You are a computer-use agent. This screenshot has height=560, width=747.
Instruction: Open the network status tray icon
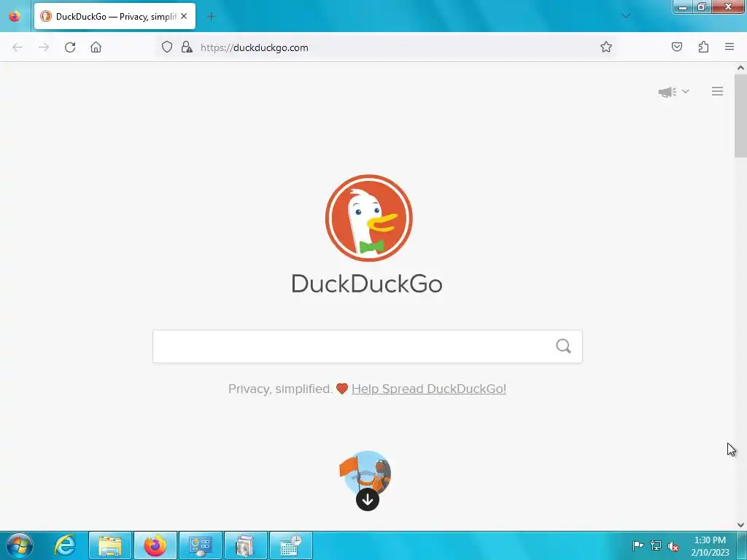[x=656, y=545]
